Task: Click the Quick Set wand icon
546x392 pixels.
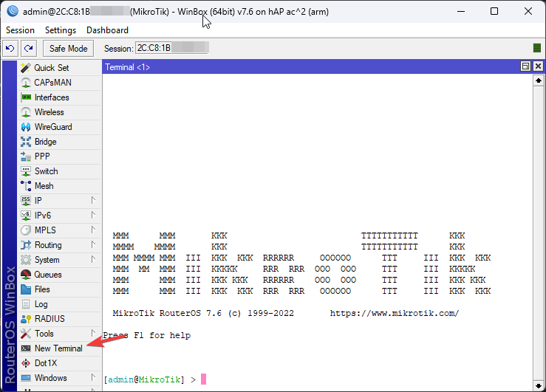Action: coord(26,68)
